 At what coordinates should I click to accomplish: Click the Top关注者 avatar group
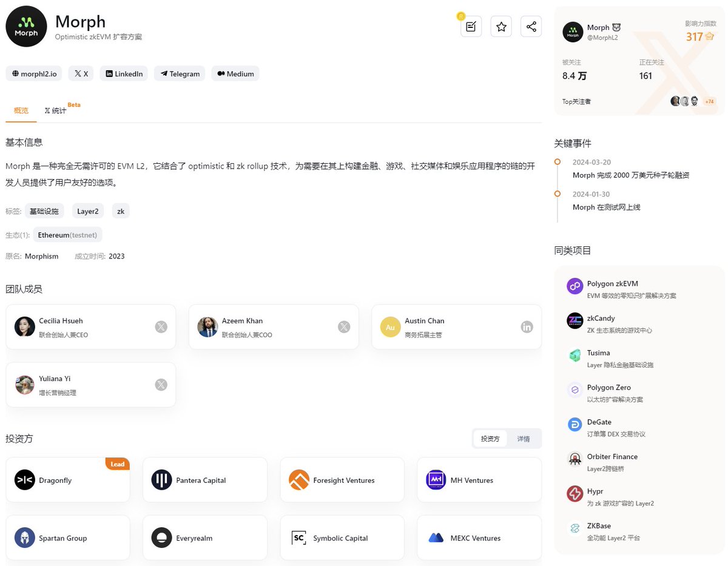(x=685, y=101)
